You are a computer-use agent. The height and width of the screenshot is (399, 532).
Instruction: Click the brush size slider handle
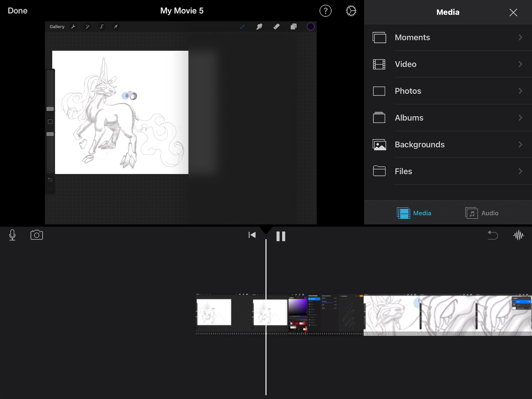(x=50, y=109)
